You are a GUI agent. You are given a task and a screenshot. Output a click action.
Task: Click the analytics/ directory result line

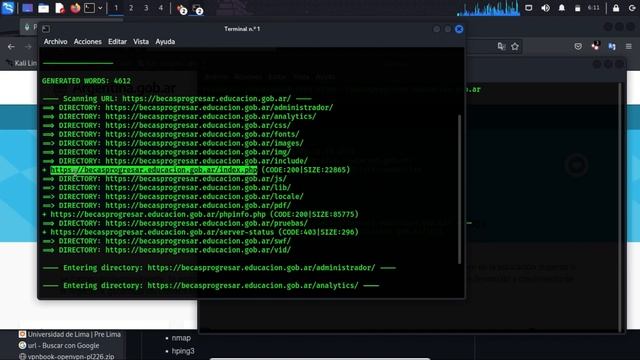179,117
